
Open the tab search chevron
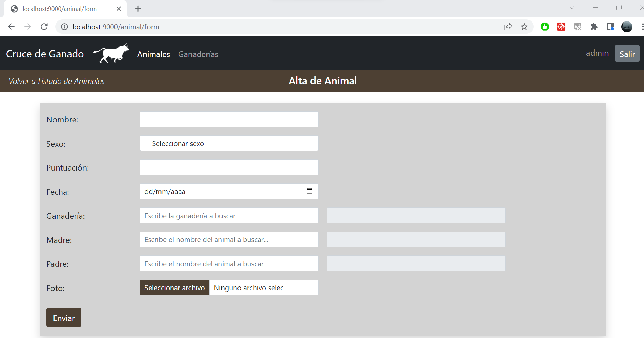point(572,8)
